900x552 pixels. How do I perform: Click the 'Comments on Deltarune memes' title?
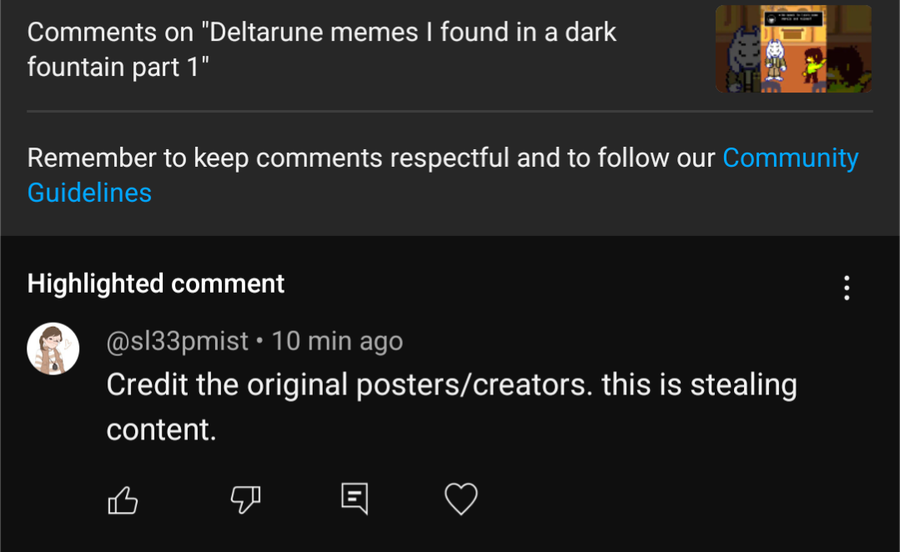coord(321,32)
